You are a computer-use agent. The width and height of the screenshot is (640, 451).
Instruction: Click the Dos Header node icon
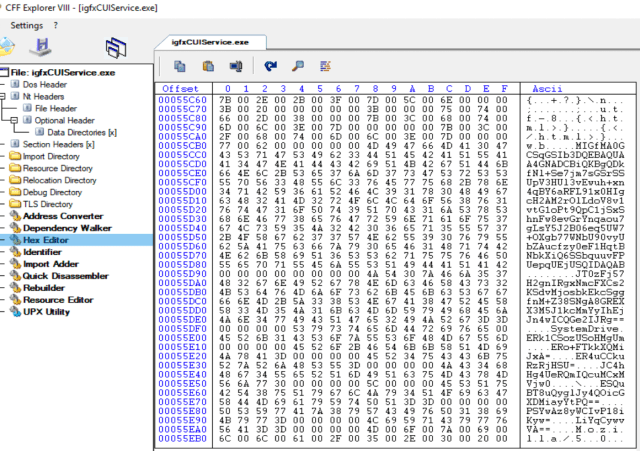15,84
